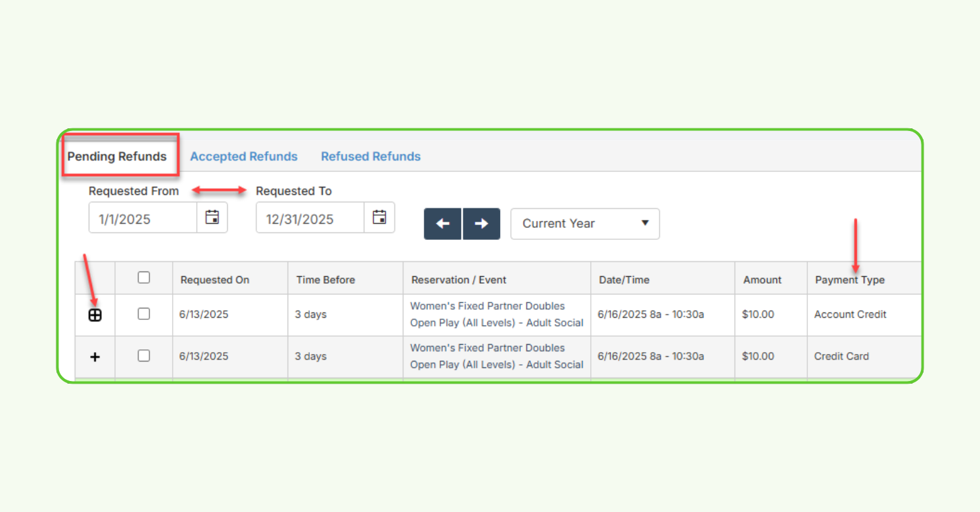Screen dimensions: 980x512
Task: Click the Requested On column header
Action: tap(215, 280)
